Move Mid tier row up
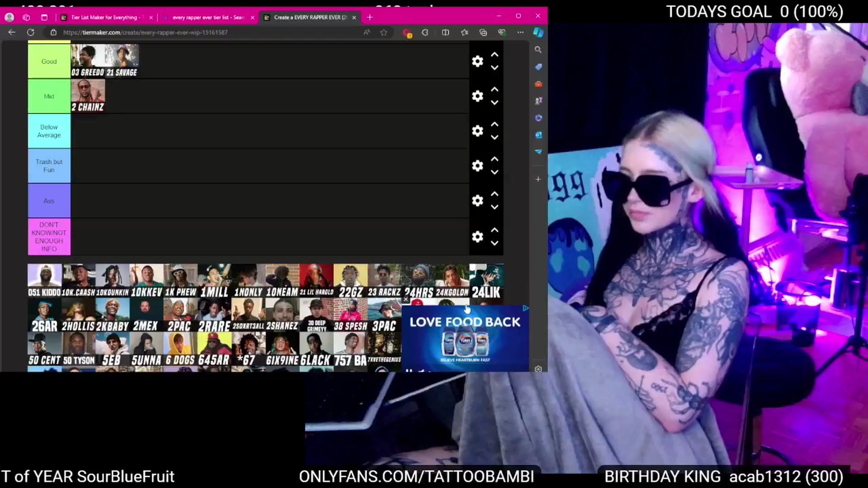Screen dimensions: 868x488 coord(495,89)
